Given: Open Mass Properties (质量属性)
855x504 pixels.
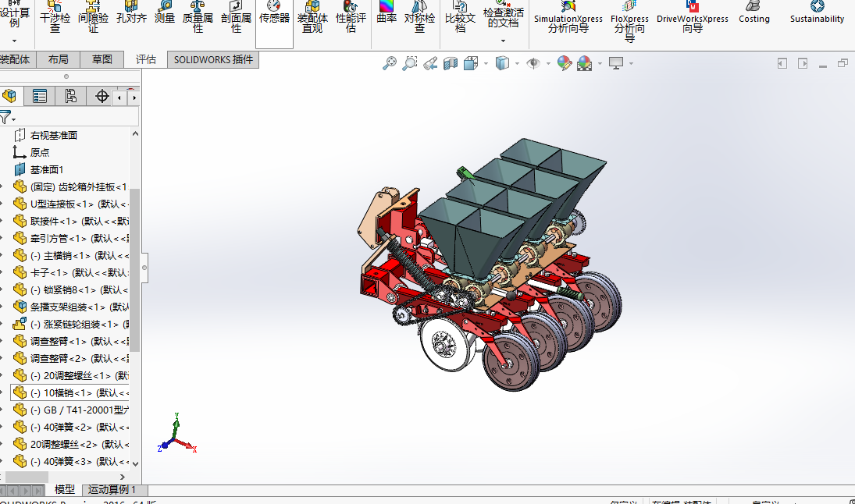Looking at the screenshot, I should [x=198, y=17].
